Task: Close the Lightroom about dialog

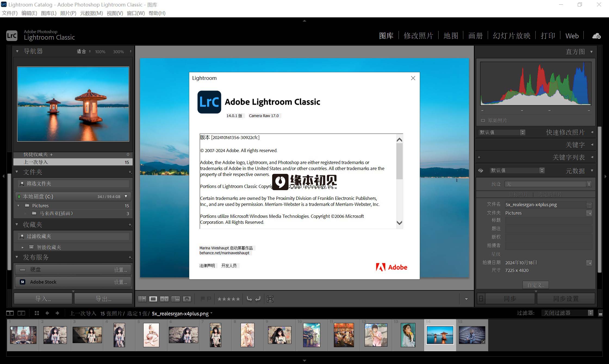Action: pyautogui.click(x=413, y=78)
